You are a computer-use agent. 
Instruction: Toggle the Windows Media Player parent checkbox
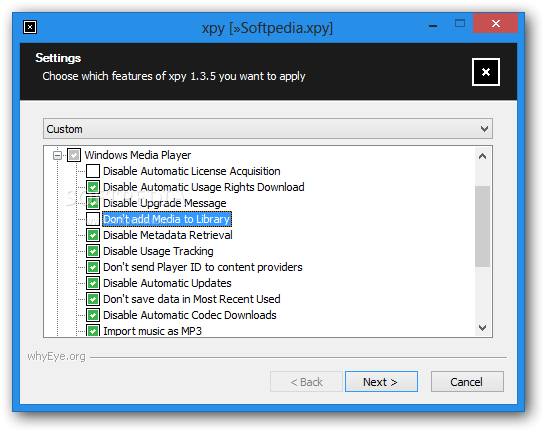click(x=74, y=155)
